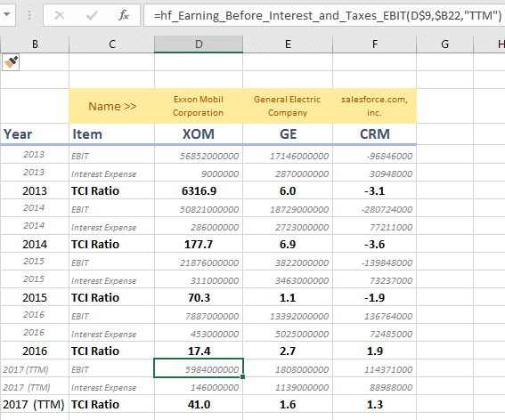Select XOM 2017 TTM TCI Ratio 41.0
The width and height of the screenshot is (505, 420).
point(199,405)
